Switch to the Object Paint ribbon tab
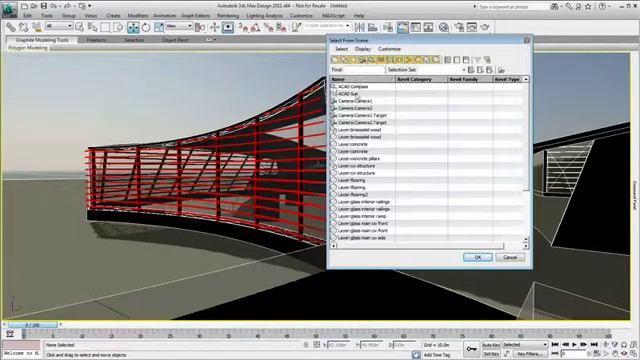Image resolution: width=640 pixels, height=360 pixels. pos(175,40)
